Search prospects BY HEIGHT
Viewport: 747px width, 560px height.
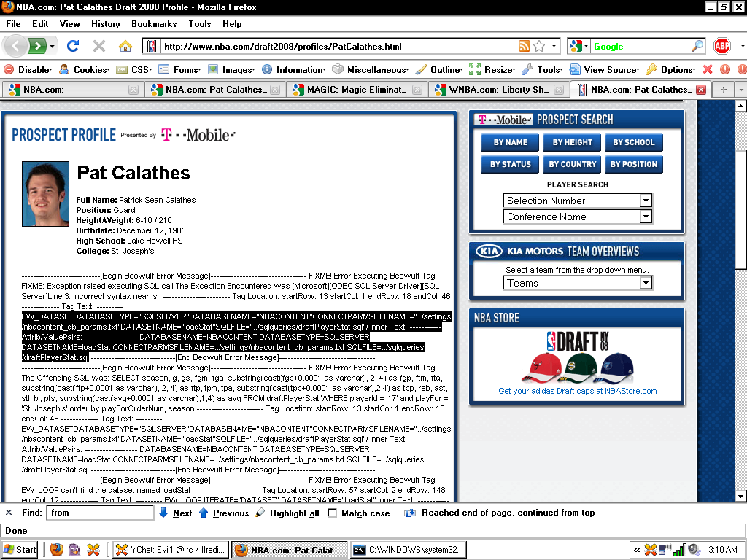click(x=572, y=142)
